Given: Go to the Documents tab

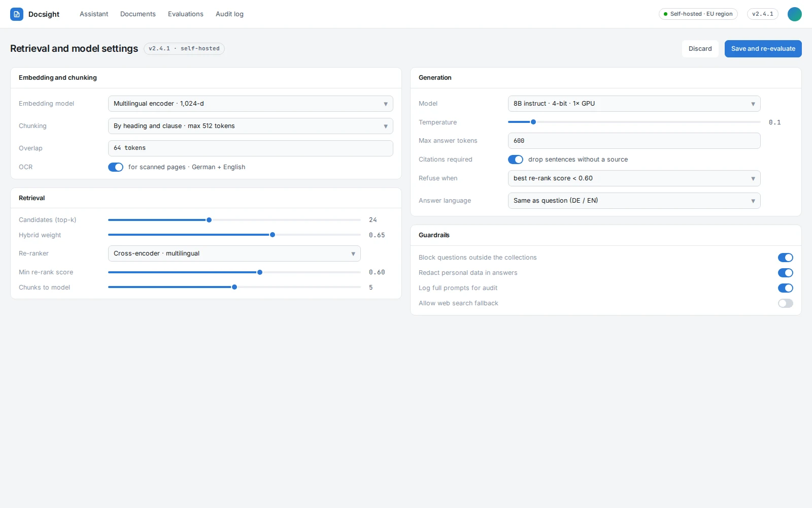Looking at the screenshot, I should point(138,14).
